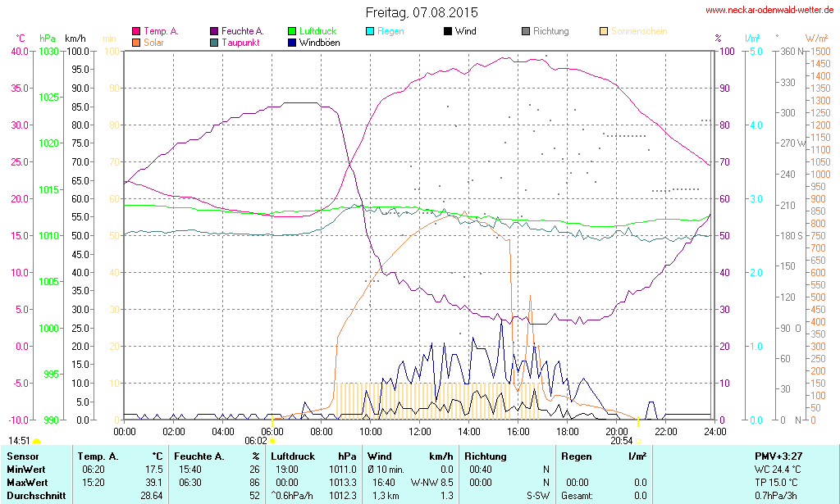Click the MaxWert row label
Image resolution: width=840 pixels, height=504 pixels.
[26, 483]
